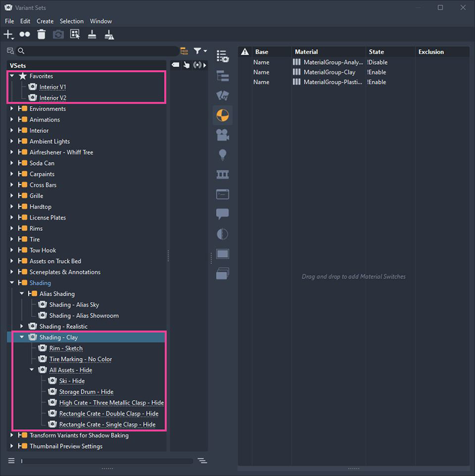Select the Storage Drum - Hide item

(x=86, y=392)
